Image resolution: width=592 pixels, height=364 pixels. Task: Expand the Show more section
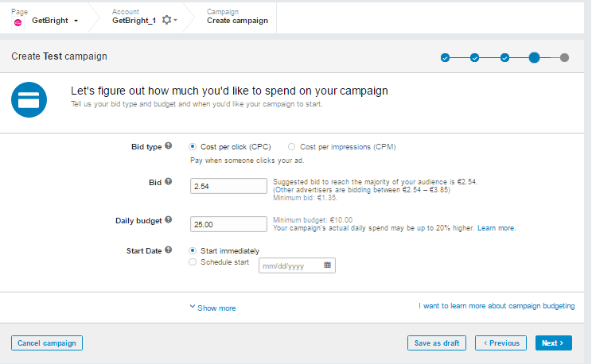click(212, 308)
